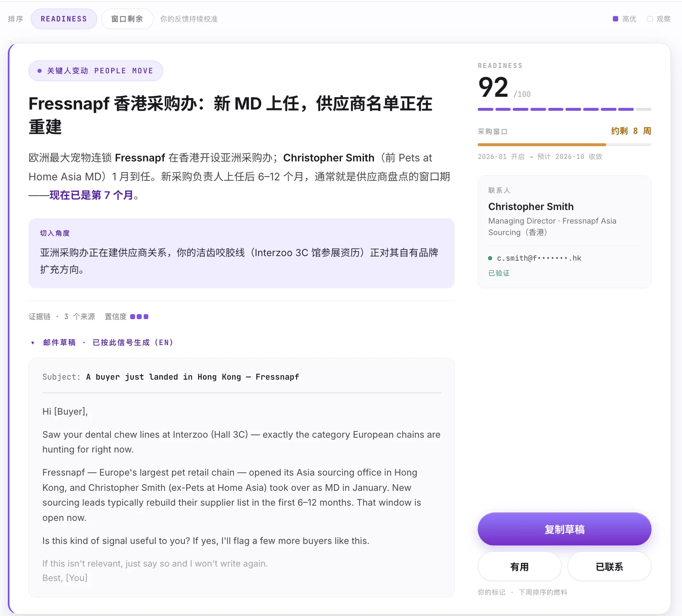Image resolution: width=682 pixels, height=616 pixels.
Task: Click the Fressnapf card headline
Action: tap(231, 115)
